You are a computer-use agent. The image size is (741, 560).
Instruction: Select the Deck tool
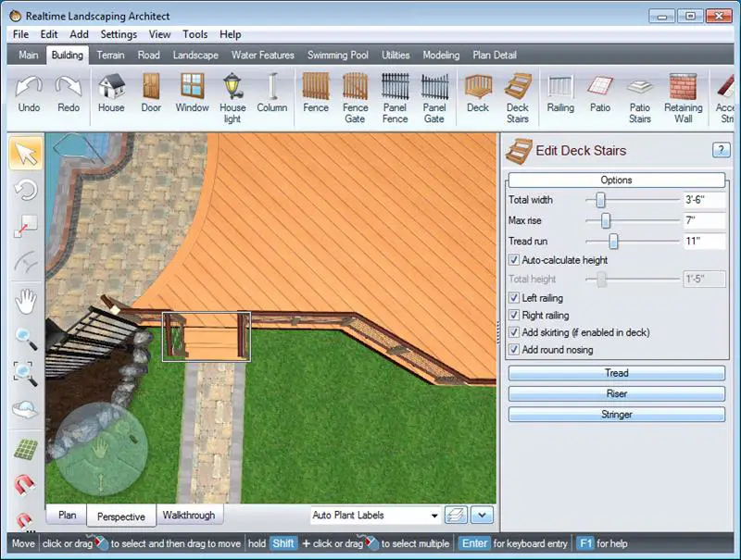[x=478, y=94]
